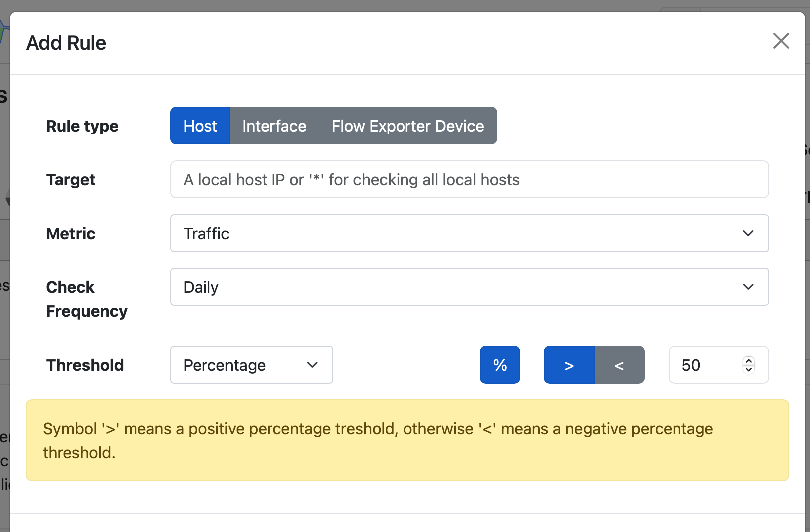Image resolution: width=810 pixels, height=532 pixels.
Task: Enable the '<' negative threshold option
Action: tap(620, 365)
